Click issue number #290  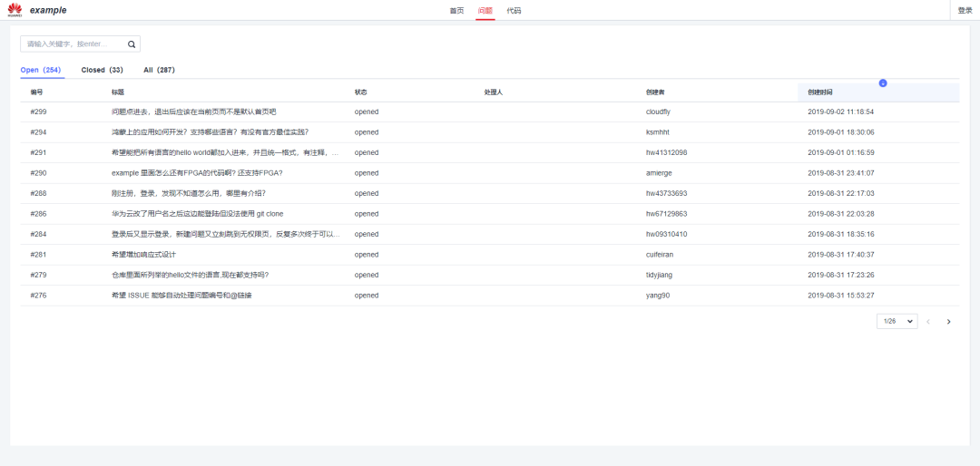(38, 173)
